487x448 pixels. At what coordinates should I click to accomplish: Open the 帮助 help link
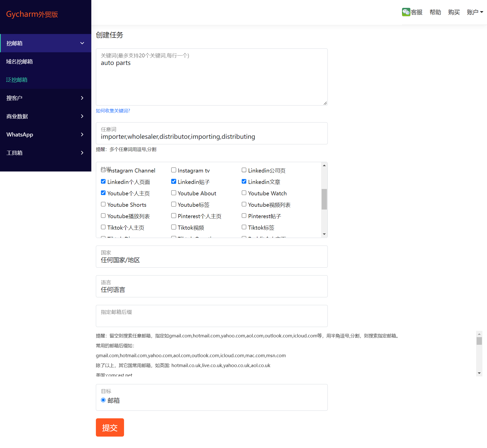435,12
